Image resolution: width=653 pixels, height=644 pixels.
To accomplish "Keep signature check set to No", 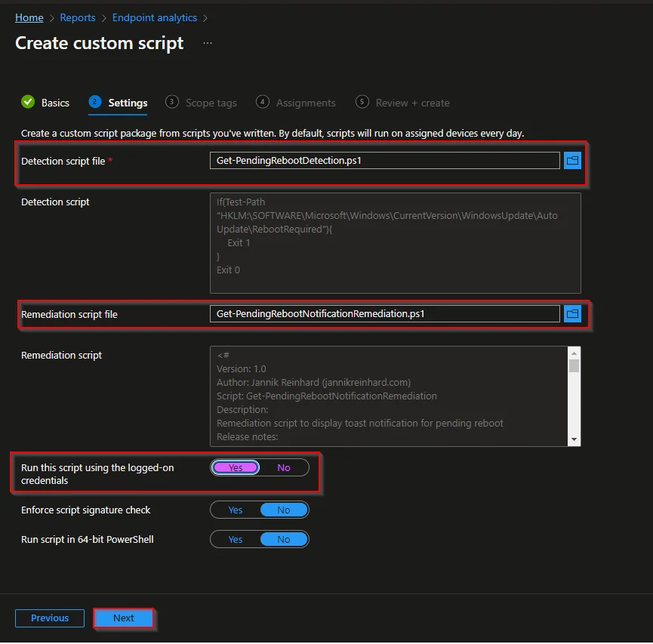I will (284, 510).
